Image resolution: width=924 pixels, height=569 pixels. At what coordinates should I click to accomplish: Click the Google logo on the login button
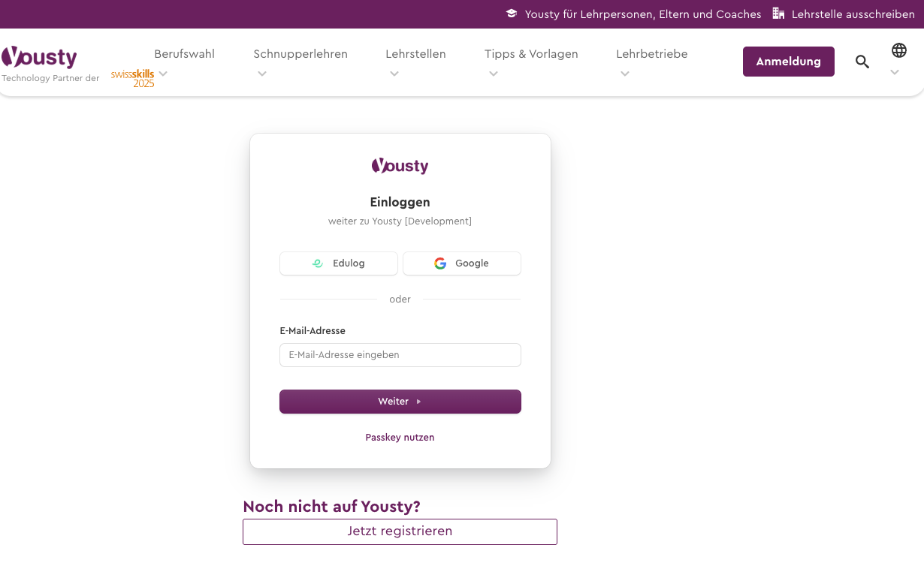[439, 263]
